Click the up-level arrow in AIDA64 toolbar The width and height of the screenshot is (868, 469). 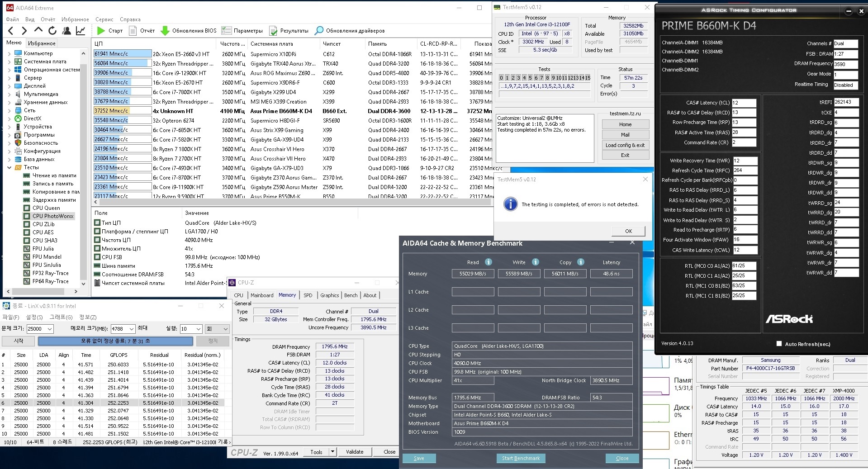coord(38,31)
